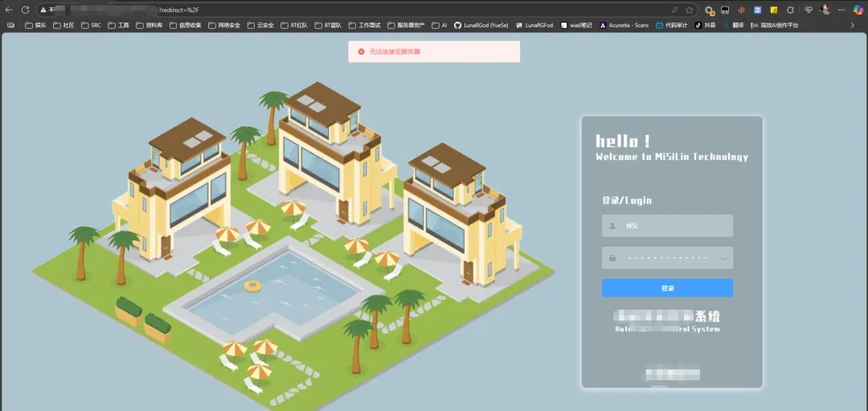The width and height of the screenshot is (868, 411).
Task: Go back with the browser back arrow
Action: pyautogui.click(x=9, y=10)
